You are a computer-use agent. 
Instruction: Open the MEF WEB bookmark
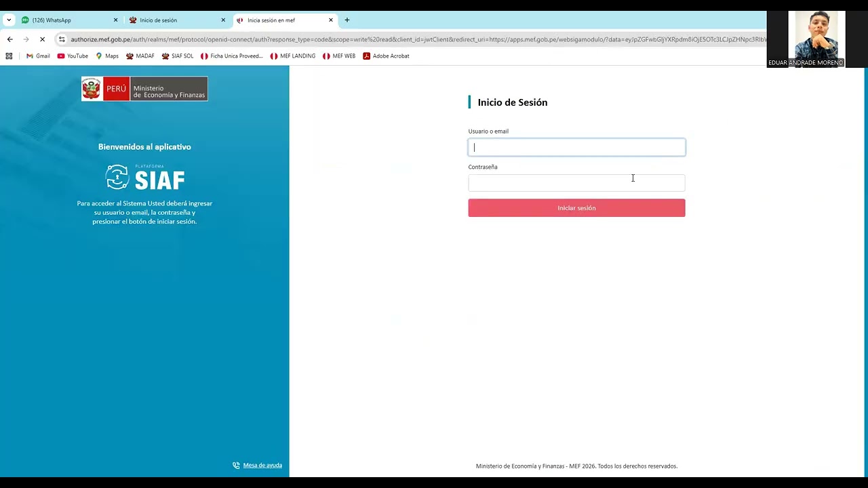[339, 56]
